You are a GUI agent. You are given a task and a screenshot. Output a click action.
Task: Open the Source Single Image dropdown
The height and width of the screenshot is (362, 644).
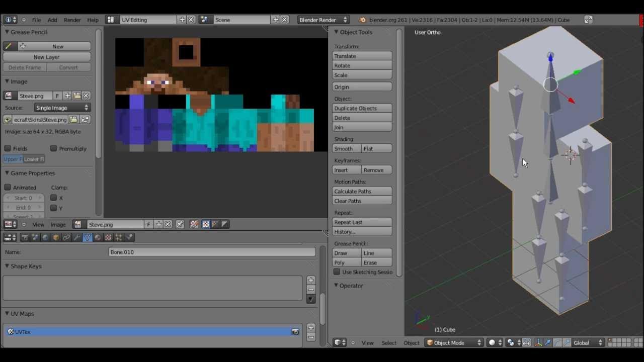62,108
